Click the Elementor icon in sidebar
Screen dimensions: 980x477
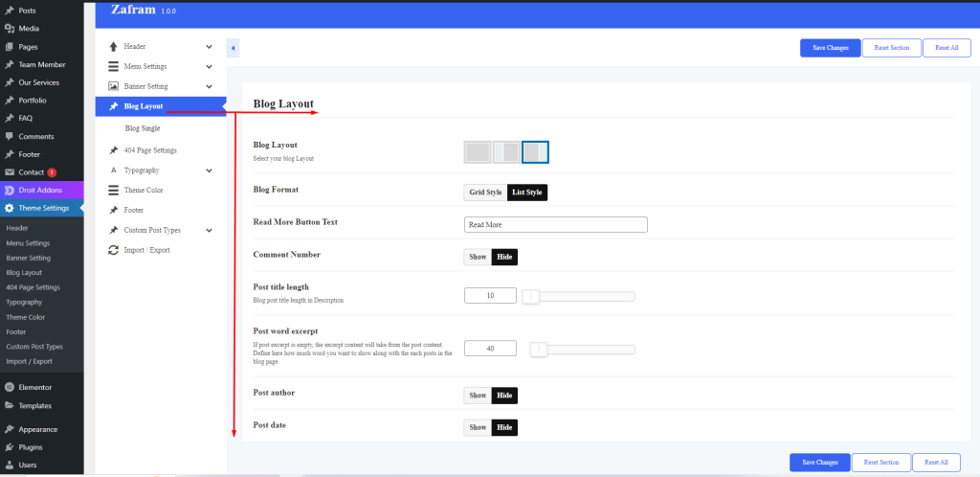tap(10, 387)
